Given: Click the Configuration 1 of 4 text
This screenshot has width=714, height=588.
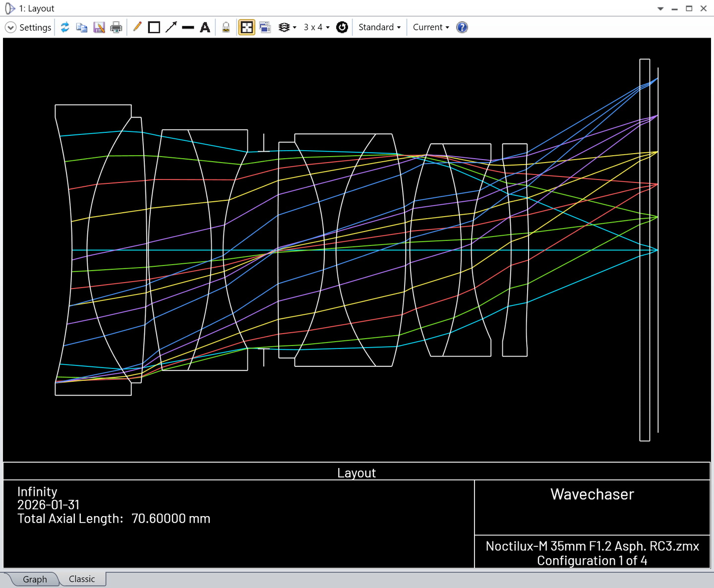Looking at the screenshot, I should pyautogui.click(x=592, y=561).
